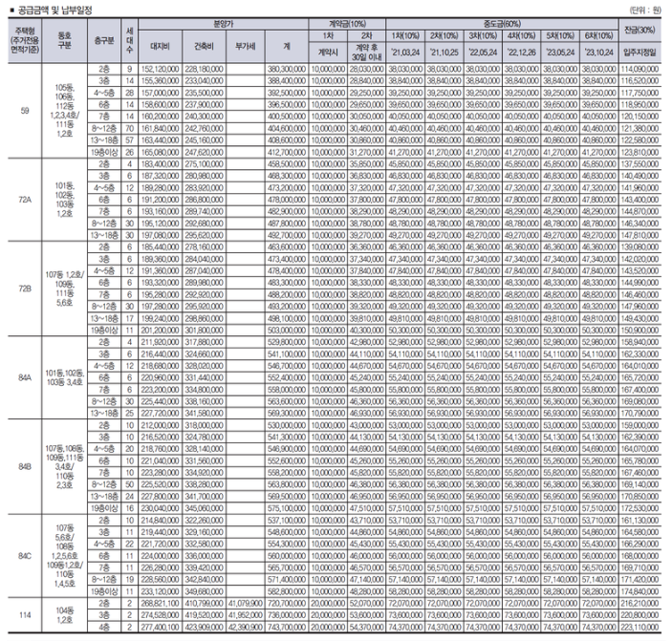The width and height of the screenshot is (672, 641).
Task: Click the 건축비 column header
Action: (204, 46)
